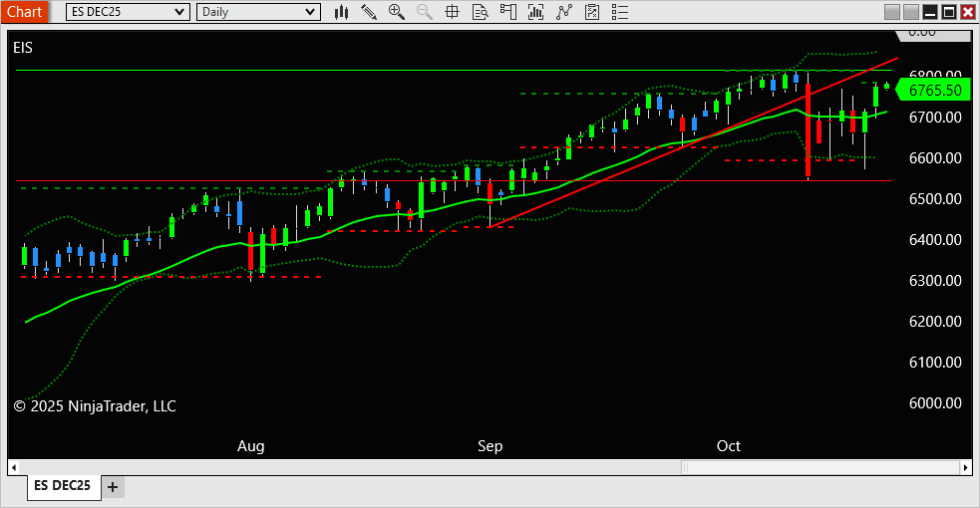
Task: Click the first gray link button in title bar
Action: pyautogui.click(x=892, y=12)
